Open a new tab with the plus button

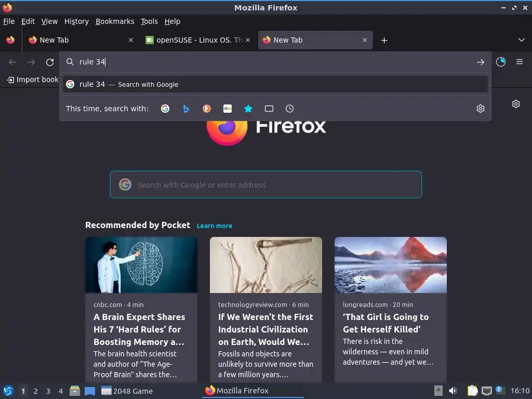(x=384, y=41)
